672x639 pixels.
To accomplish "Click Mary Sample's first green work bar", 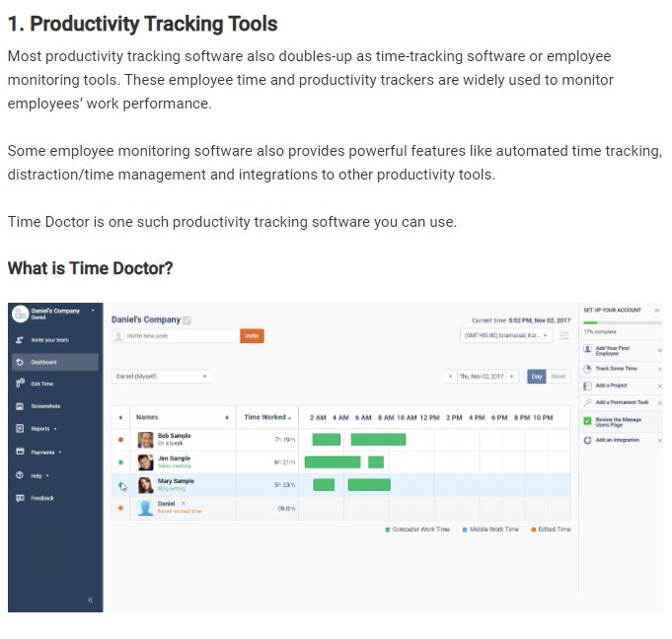I will 324,485.
